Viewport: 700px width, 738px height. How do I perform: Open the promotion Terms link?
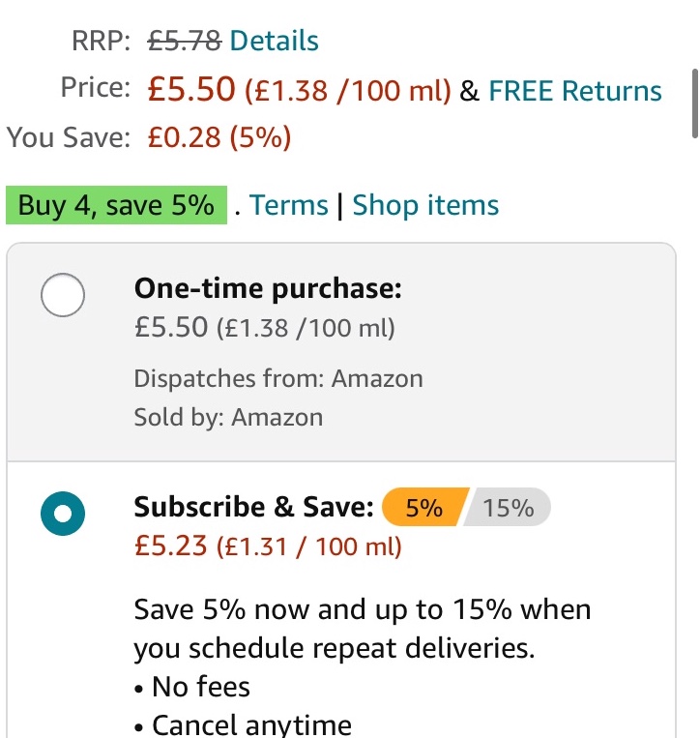point(288,205)
